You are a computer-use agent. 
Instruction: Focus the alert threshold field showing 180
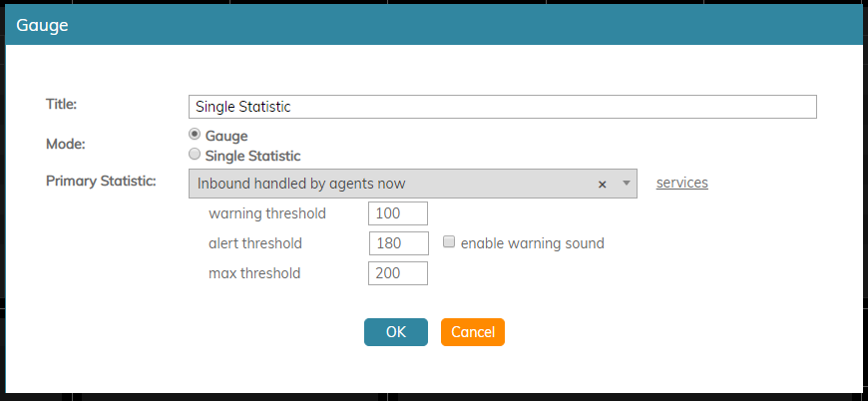click(398, 243)
